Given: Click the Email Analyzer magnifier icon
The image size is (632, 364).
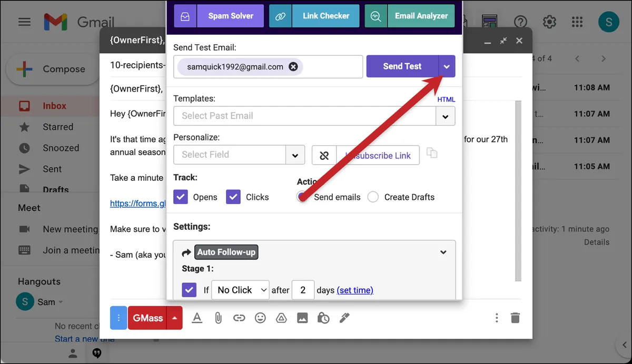Looking at the screenshot, I should tap(376, 16).
